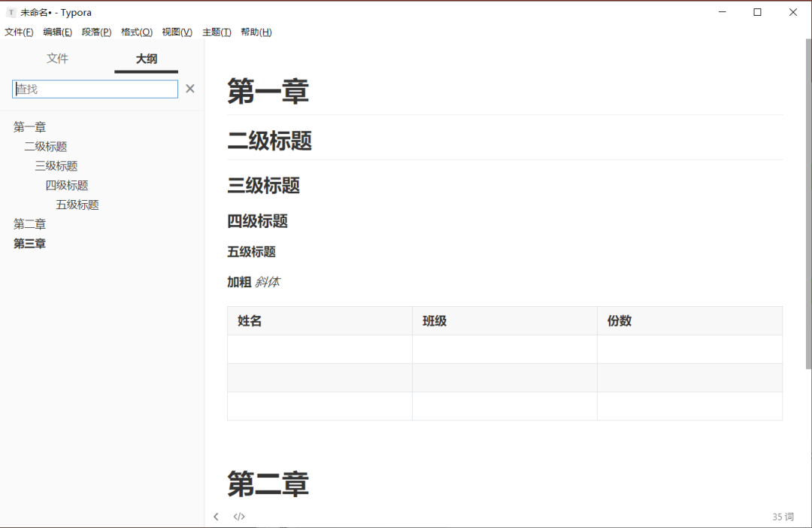The image size is (812, 528).
Task: Open the 文件(F) menu
Action: pos(20,32)
